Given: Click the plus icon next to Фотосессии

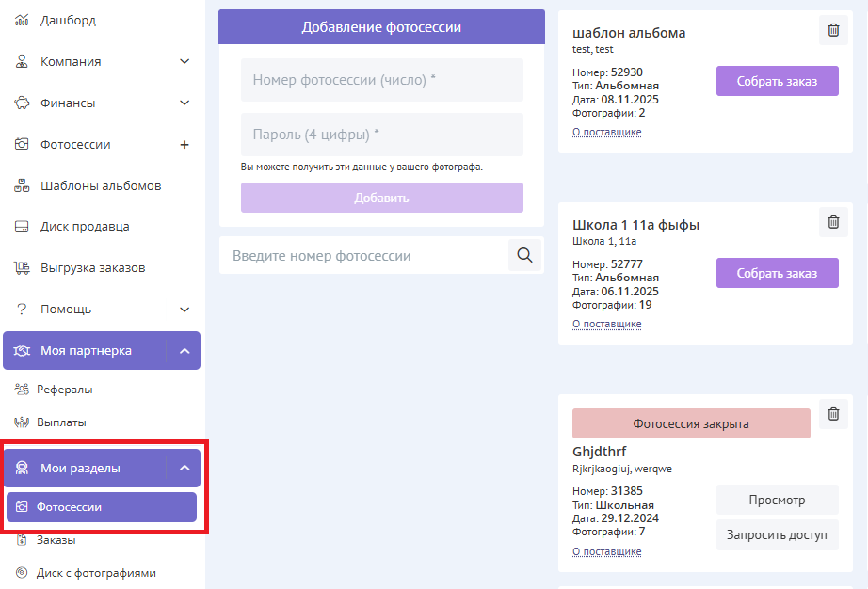Looking at the screenshot, I should (185, 145).
